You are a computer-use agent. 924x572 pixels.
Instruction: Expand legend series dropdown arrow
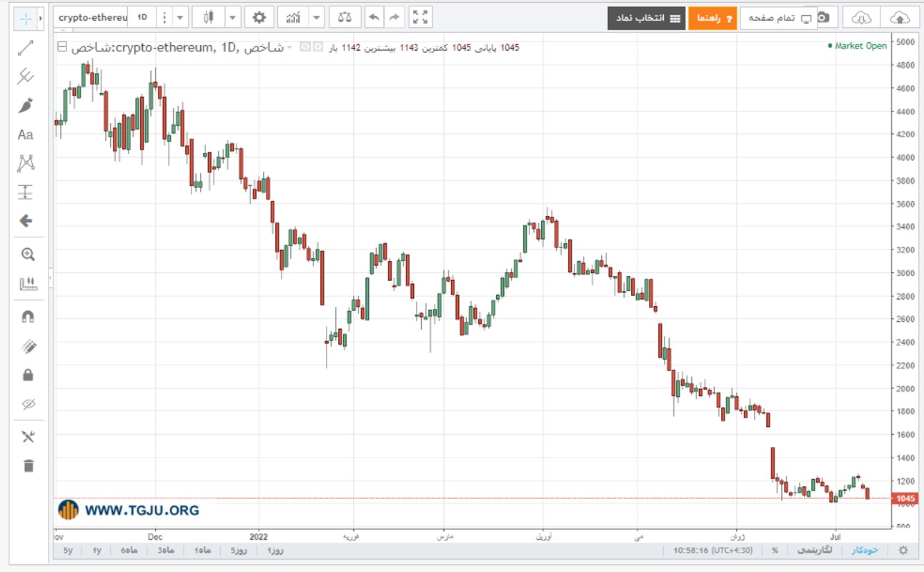point(290,47)
